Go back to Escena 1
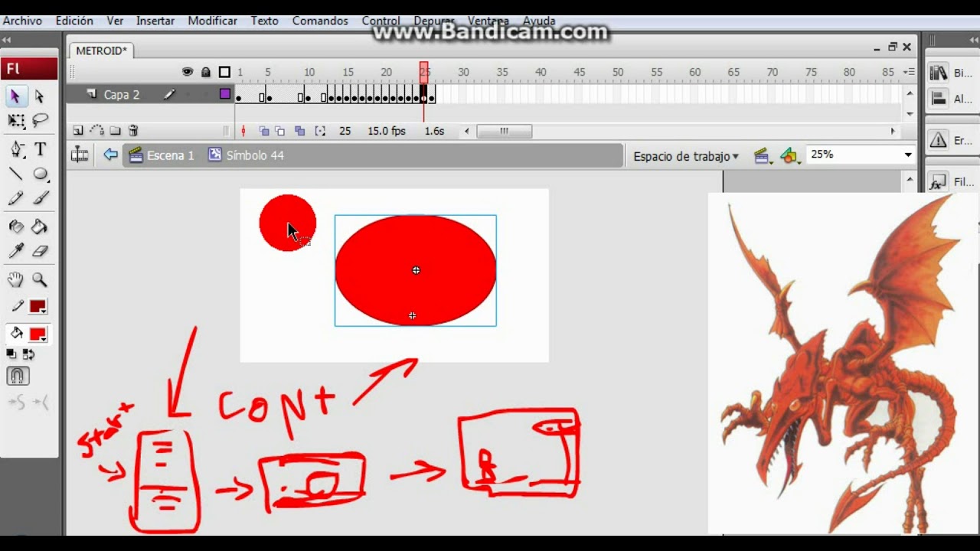 [x=162, y=155]
